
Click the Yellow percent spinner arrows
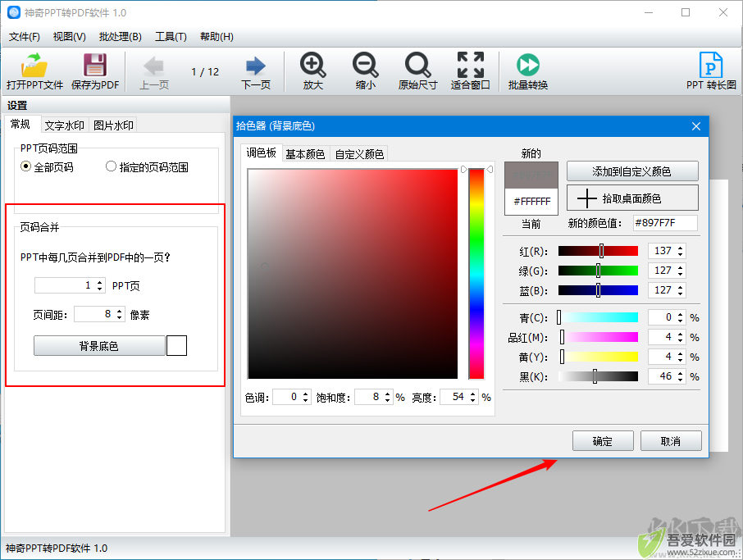click(x=681, y=357)
